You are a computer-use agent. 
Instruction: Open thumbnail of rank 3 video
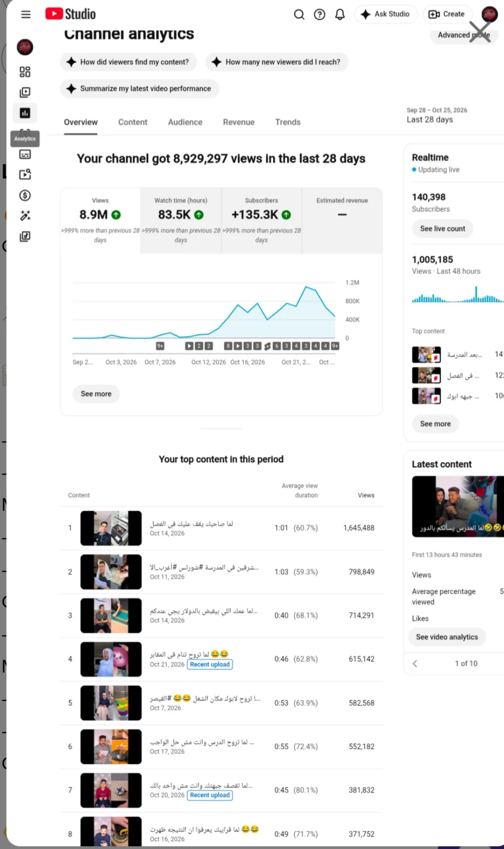click(x=111, y=615)
